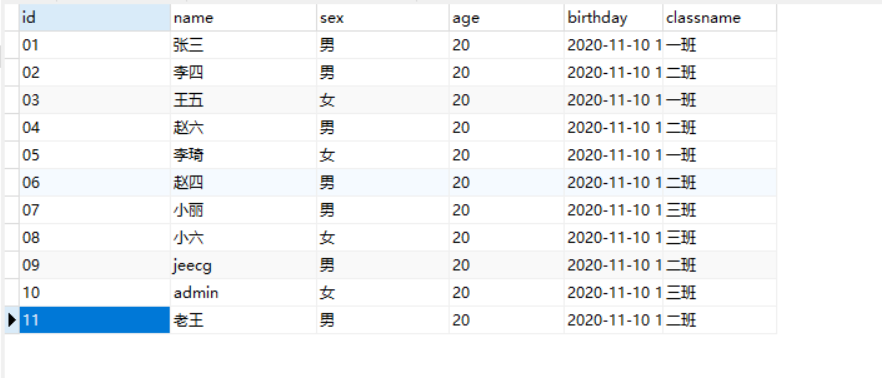Select the sex column header
The image size is (882, 378).
tap(383, 17)
